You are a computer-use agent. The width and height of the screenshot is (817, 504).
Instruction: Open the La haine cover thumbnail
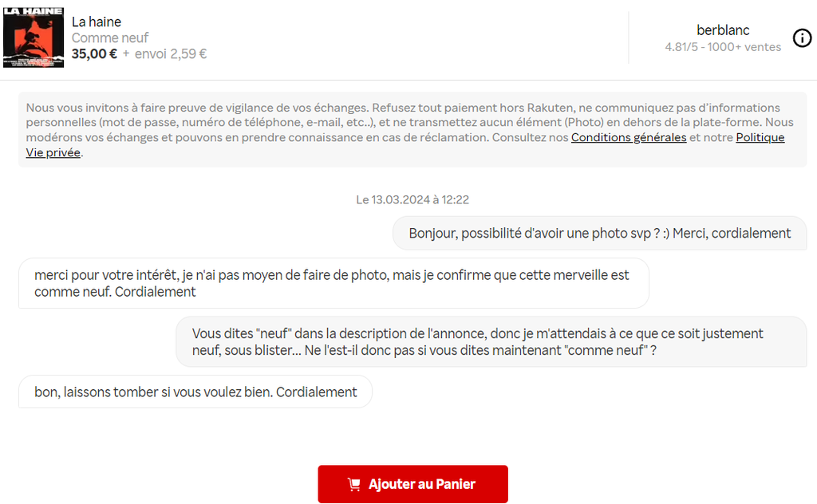pos(34,37)
